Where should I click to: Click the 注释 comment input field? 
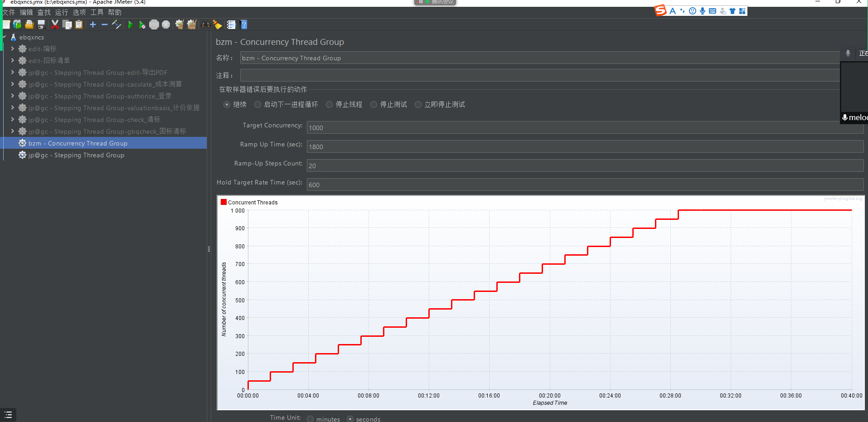539,75
